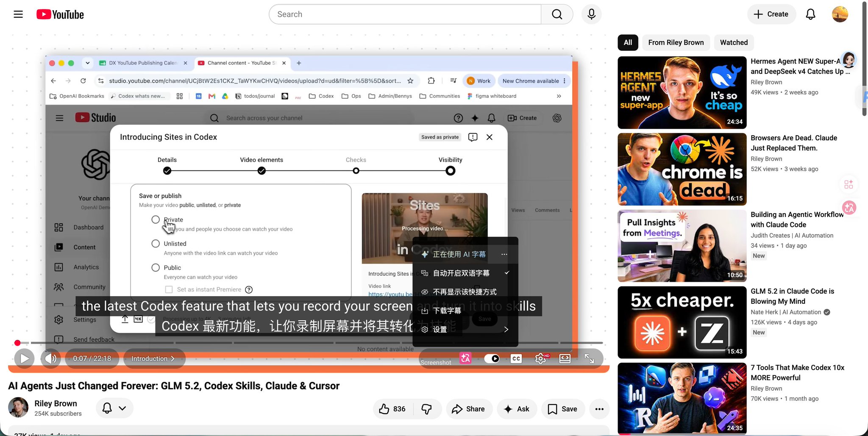Open 'Building an Agentic Workflow with Claude Code' title
The width and height of the screenshot is (868, 436).
pyautogui.click(x=797, y=219)
